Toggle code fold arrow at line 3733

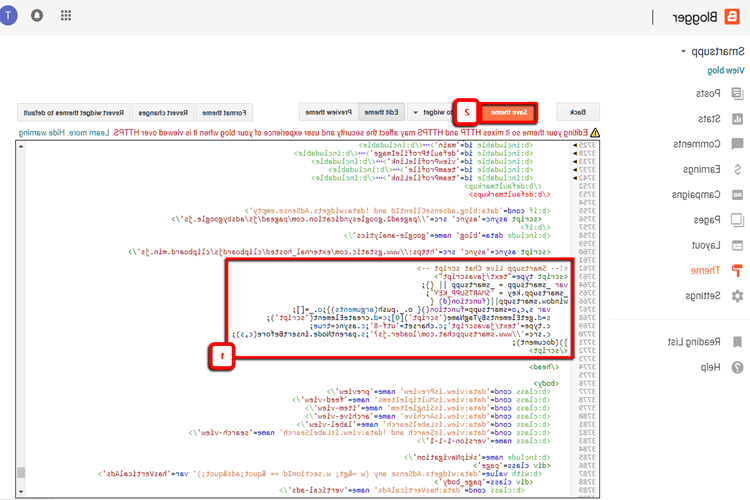[574, 161]
